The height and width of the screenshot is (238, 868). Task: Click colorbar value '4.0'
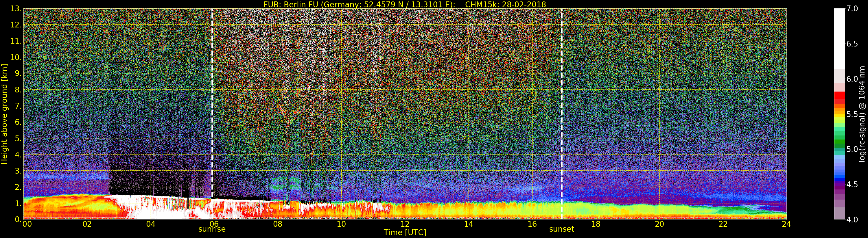[852, 220]
